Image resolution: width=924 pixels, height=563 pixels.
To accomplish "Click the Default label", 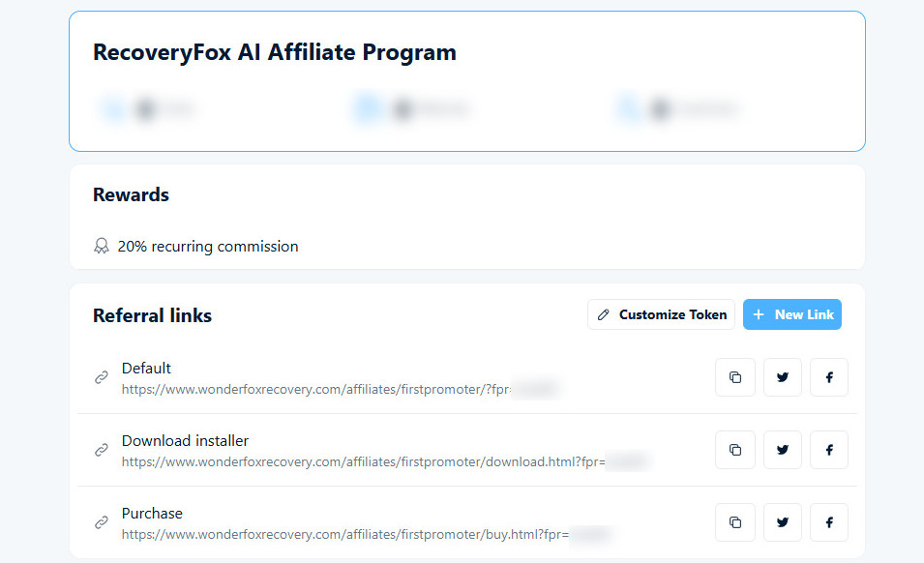I will point(146,369).
